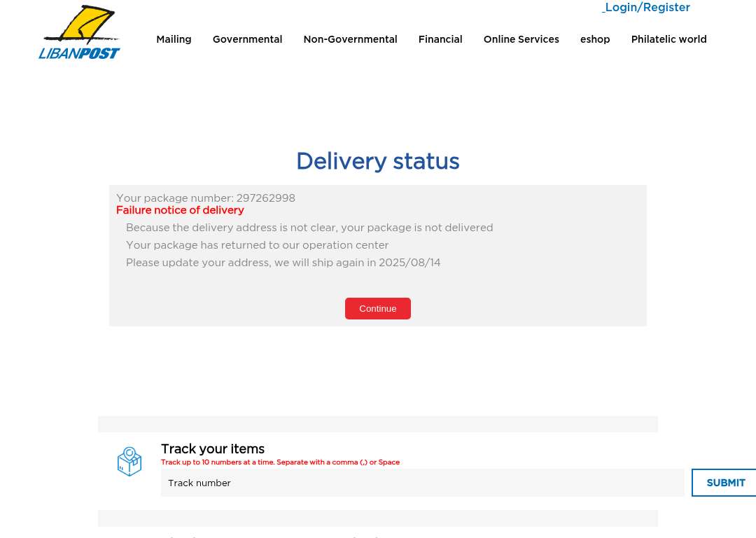Click the SUBMIT tracking button

726,483
